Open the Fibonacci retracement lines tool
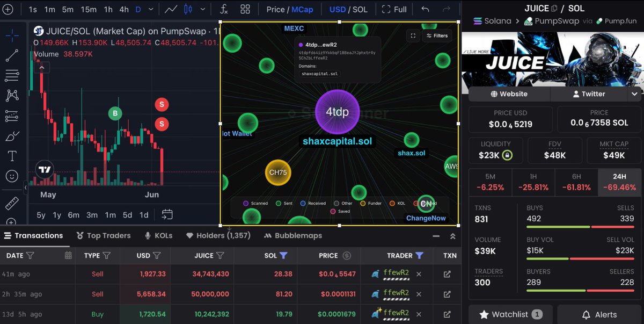 [12, 76]
